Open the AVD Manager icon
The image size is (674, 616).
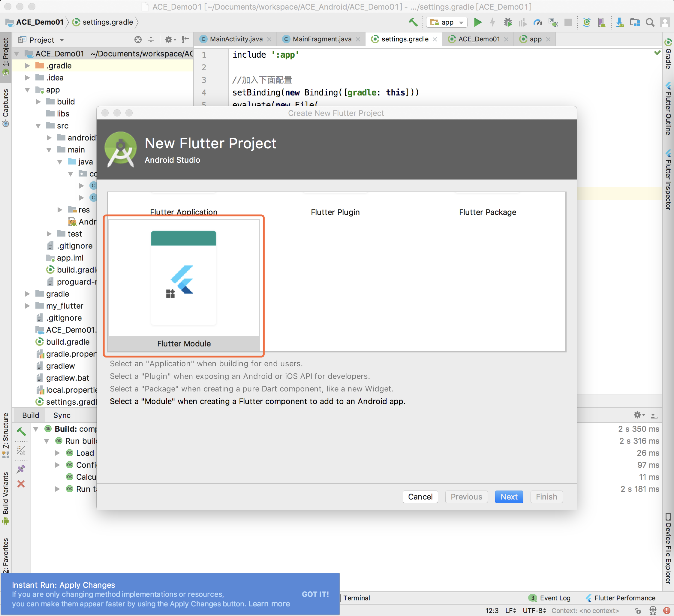click(601, 23)
